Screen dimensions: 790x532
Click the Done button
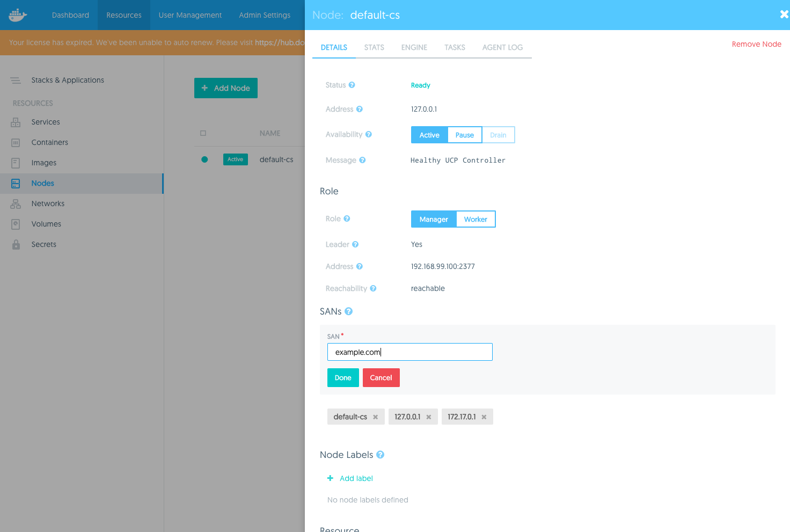point(343,378)
